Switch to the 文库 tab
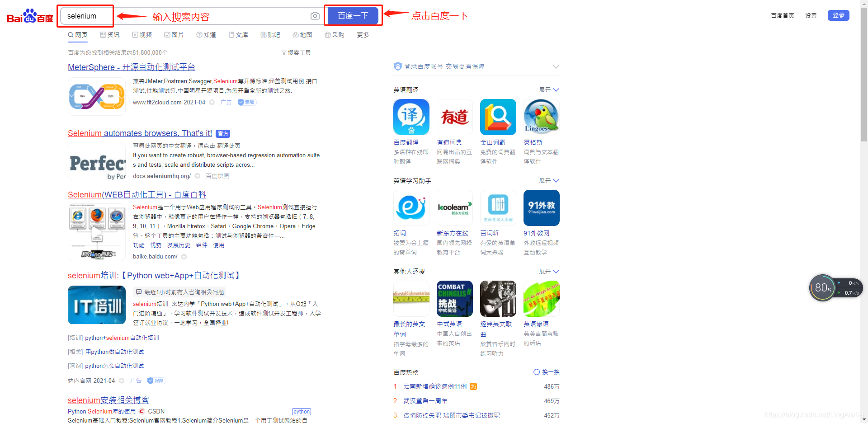This screenshot has width=868, height=423. click(x=238, y=35)
